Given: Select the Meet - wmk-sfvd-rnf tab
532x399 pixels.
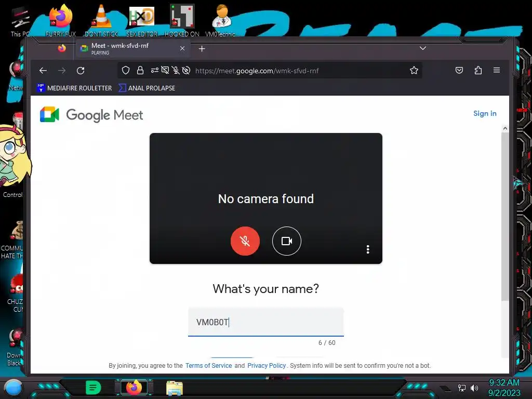Looking at the screenshot, I should click(132, 48).
